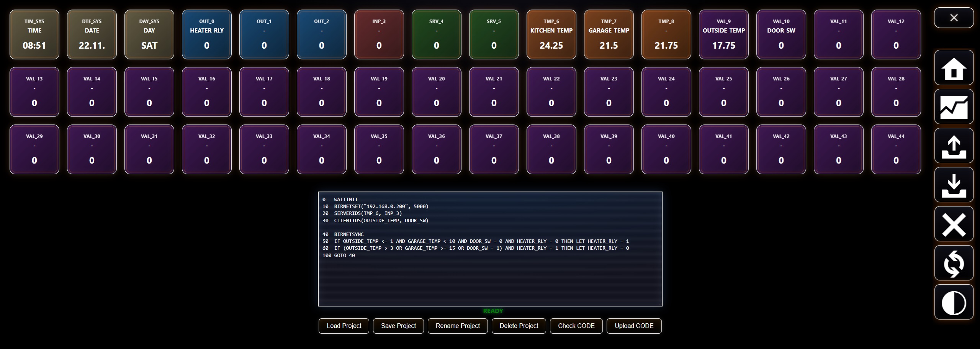
Task: Select the OUT_0 HEATER_RLY tile
Action: coord(207,34)
